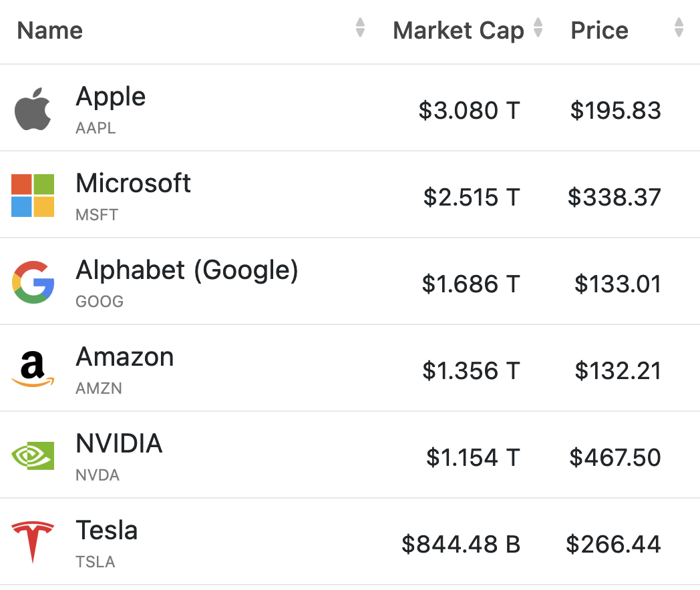Click Tesla's $844.48 B market cap

(460, 545)
